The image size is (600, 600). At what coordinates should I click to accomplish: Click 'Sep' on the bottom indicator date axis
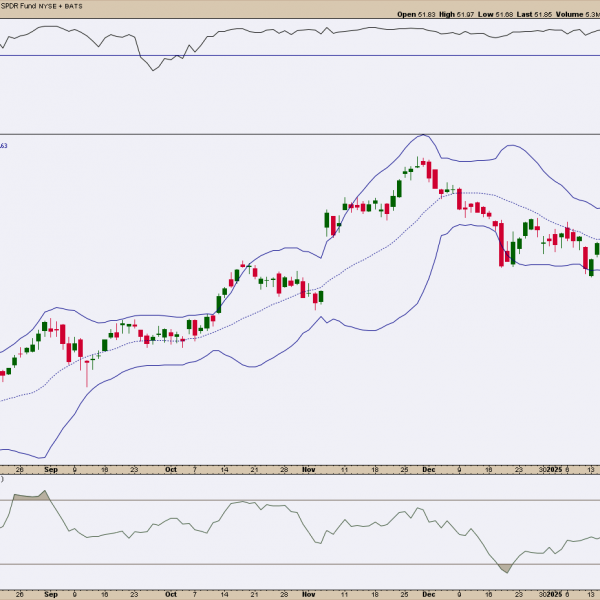pos(51,594)
